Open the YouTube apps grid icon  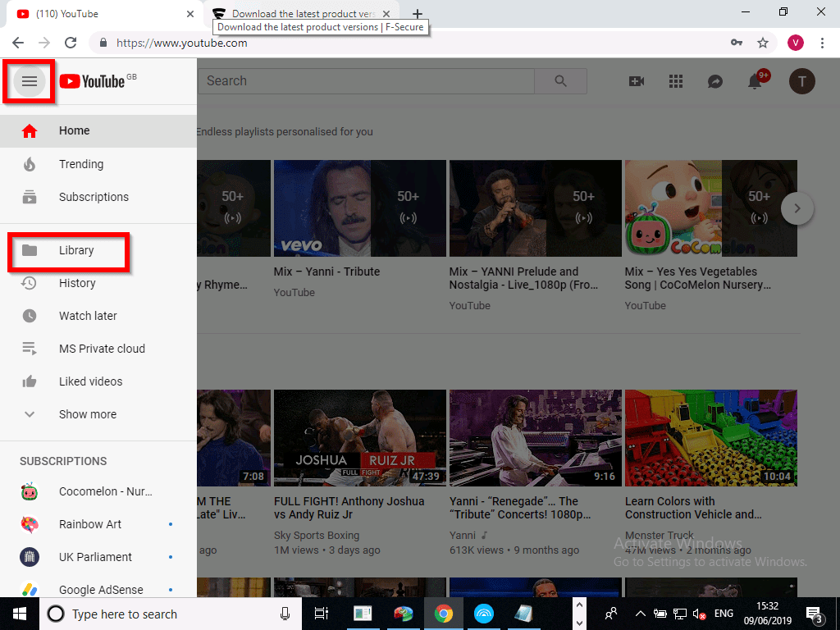point(676,81)
